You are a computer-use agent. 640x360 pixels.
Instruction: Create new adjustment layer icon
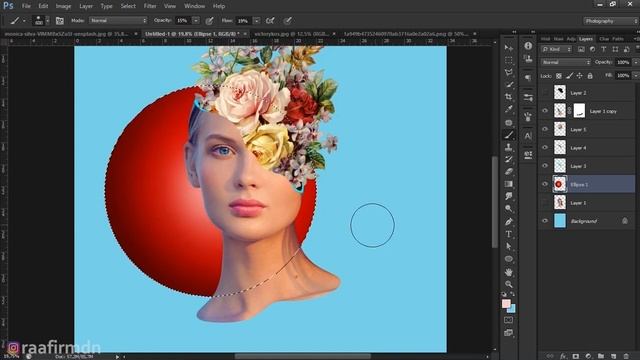(x=588, y=356)
